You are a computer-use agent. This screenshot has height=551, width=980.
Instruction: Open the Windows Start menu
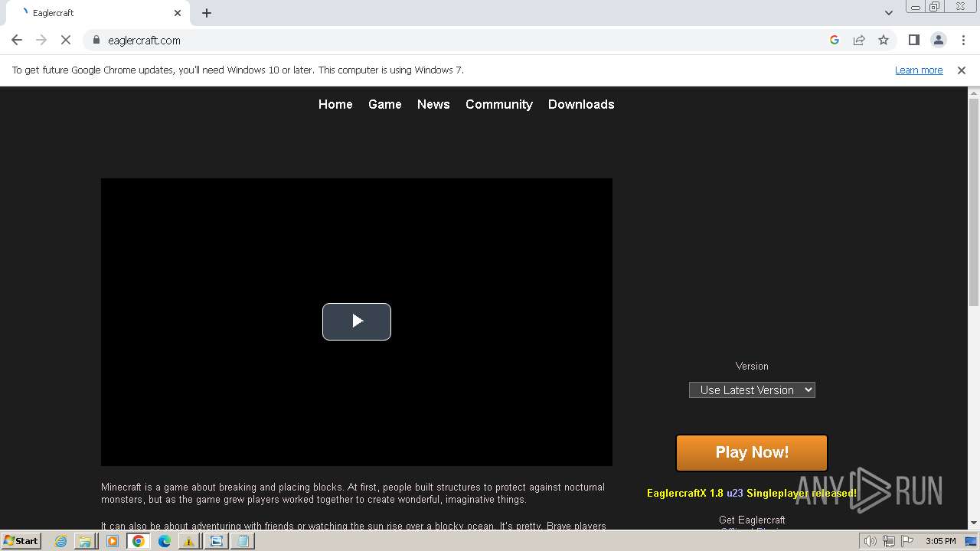coord(21,540)
